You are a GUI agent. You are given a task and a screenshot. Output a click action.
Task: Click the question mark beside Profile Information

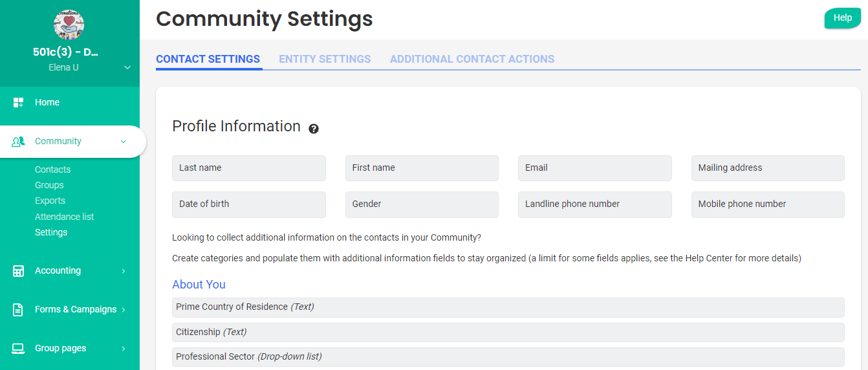314,129
